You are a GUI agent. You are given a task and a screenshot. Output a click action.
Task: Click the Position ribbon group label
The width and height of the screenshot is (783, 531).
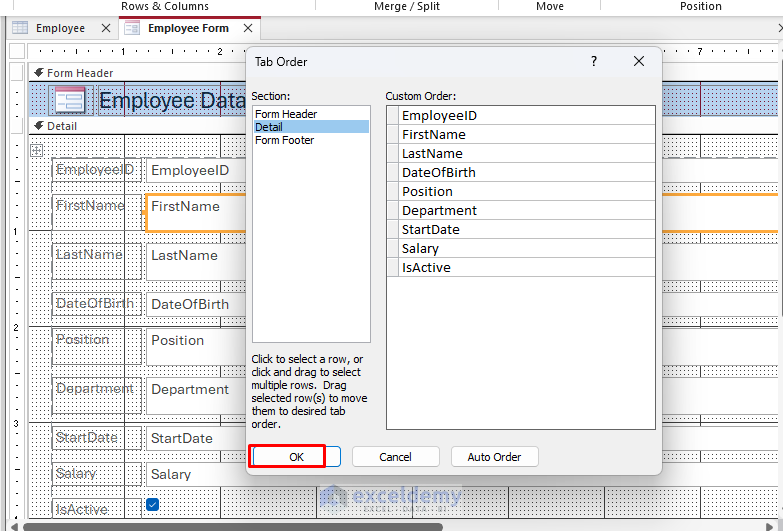point(701,6)
